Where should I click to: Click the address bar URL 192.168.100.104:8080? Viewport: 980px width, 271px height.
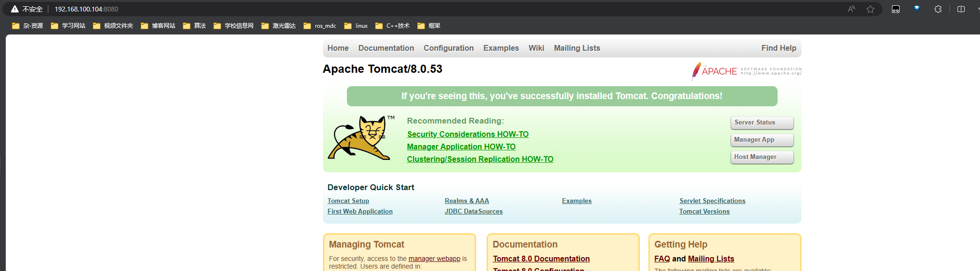pyautogui.click(x=86, y=9)
